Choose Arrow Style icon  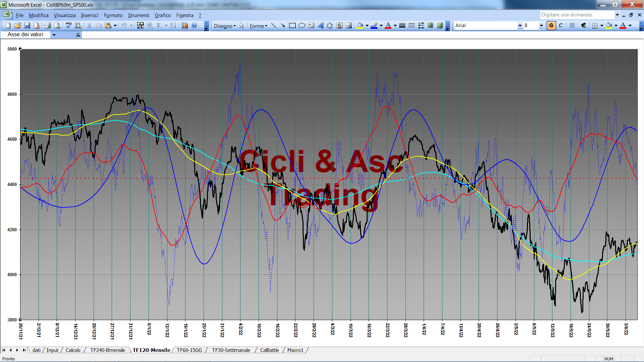tap(421, 25)
